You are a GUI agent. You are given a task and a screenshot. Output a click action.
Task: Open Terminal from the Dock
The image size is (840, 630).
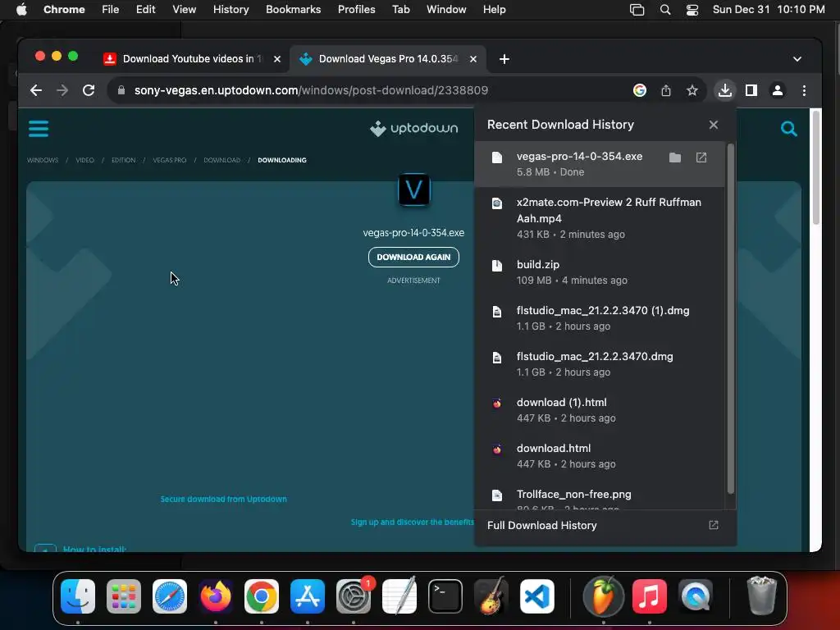click(445, 596)
